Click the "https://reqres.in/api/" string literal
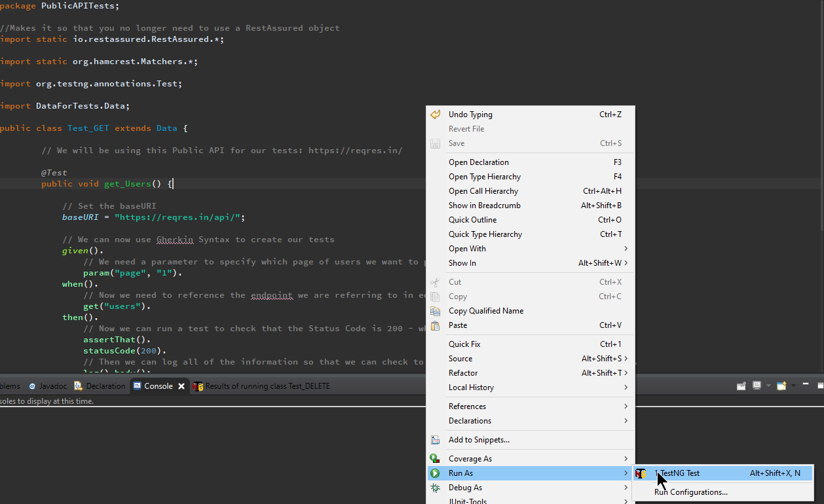The image size is (824, 504). (178, 217)
